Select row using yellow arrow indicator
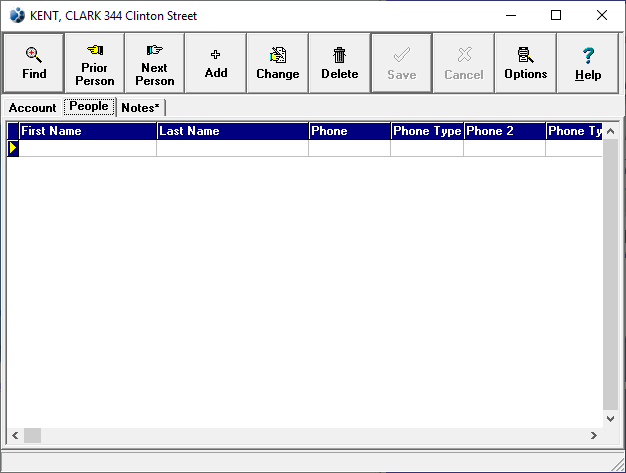Image resolution: width=626 pixels, height=473 pixels. click(x=13, y=148)
